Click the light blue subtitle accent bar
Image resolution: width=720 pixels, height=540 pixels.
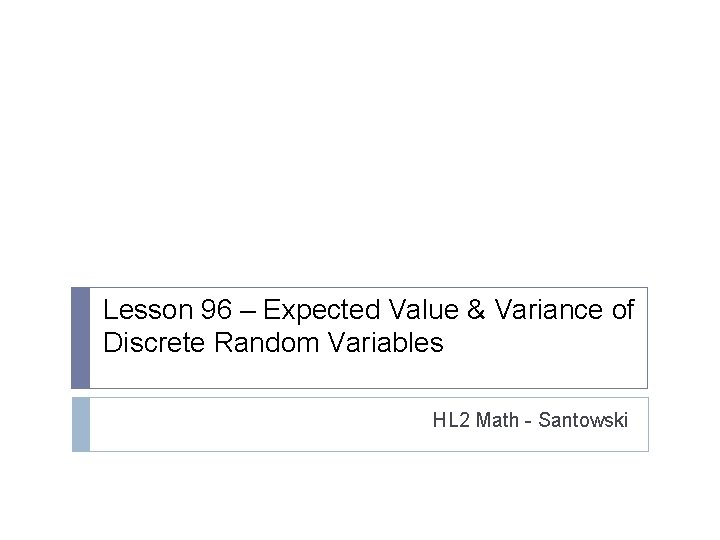pos(81,424)
